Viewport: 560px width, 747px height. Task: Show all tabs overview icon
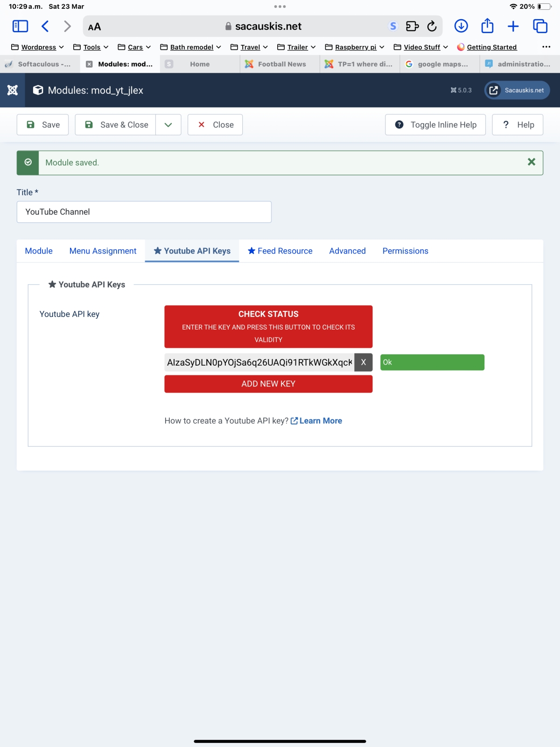click(540, 26)
